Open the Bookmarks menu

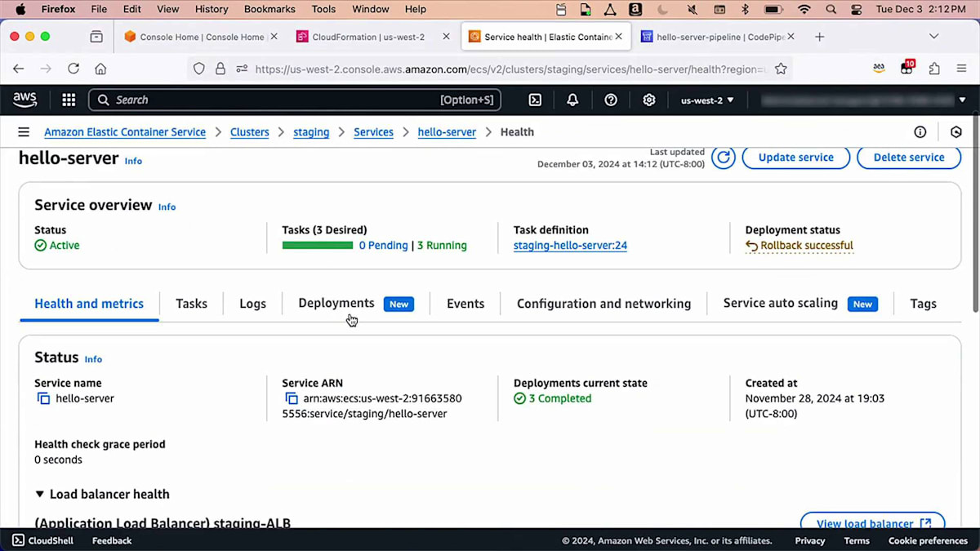[x=270, y=10]
